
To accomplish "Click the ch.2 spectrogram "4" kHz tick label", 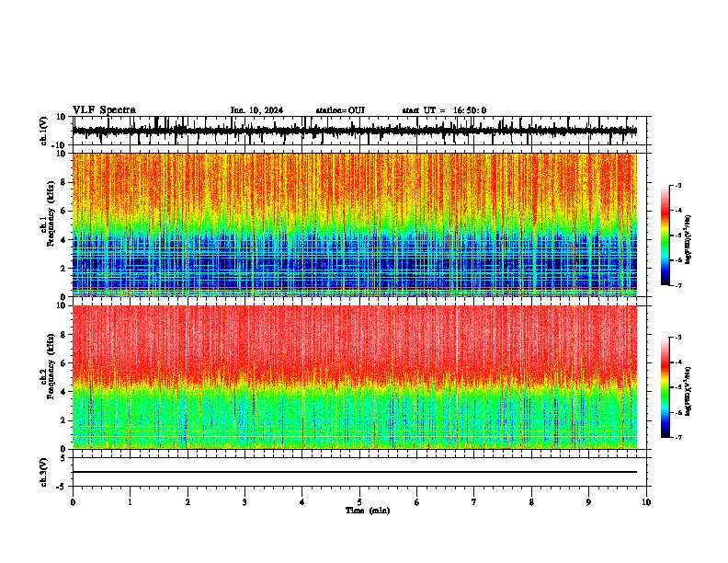I will tap(63, 392).
